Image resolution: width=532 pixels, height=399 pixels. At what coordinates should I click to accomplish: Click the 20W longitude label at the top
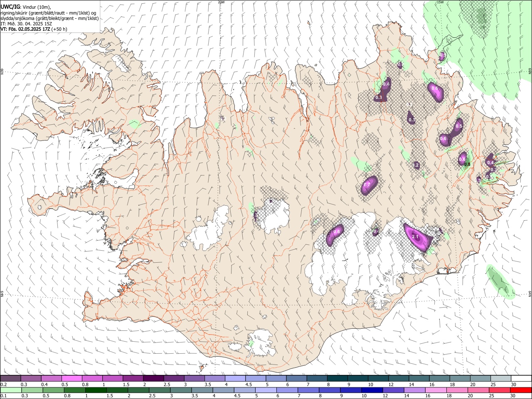221,2
